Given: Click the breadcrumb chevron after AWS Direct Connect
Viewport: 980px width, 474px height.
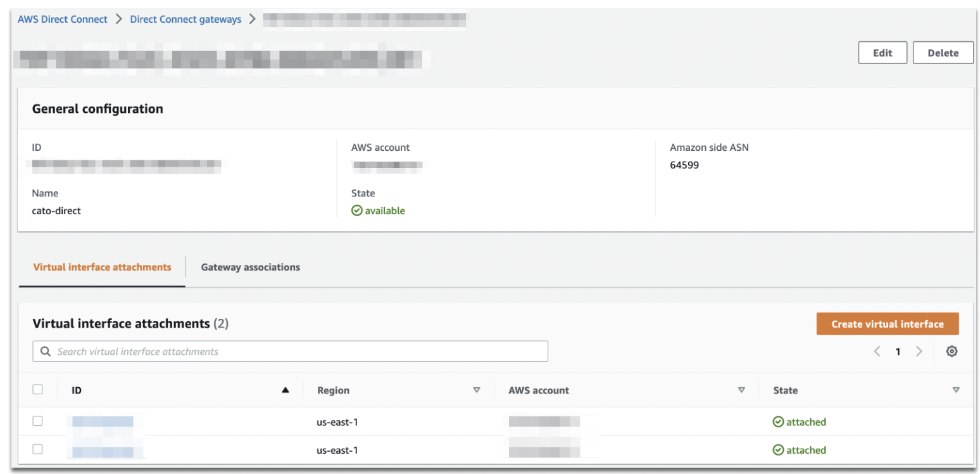Looking at the screenshot, I should tap(117, 19).
